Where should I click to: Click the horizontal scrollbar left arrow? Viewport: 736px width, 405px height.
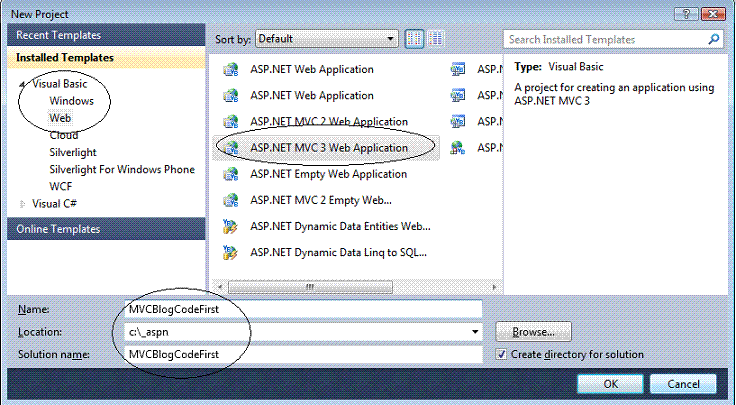[x=219, y=287]
